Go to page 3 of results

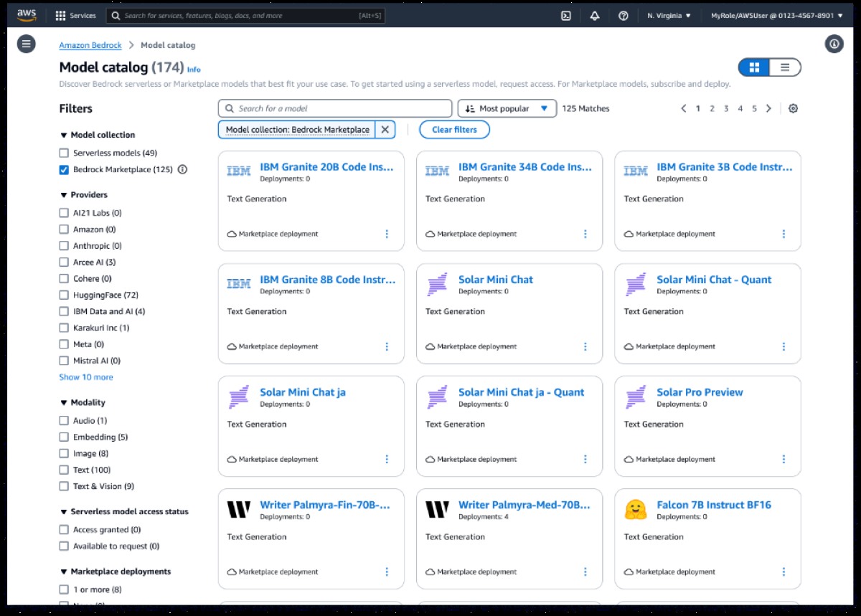[726, 108]
